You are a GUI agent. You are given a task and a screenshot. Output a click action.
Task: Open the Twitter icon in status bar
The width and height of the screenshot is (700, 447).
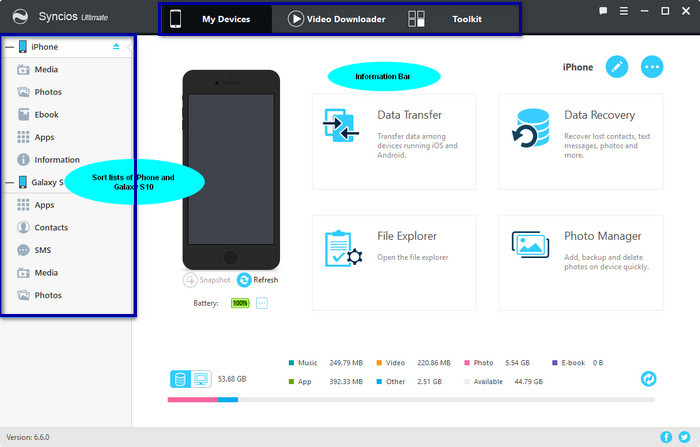pos(684,437)
